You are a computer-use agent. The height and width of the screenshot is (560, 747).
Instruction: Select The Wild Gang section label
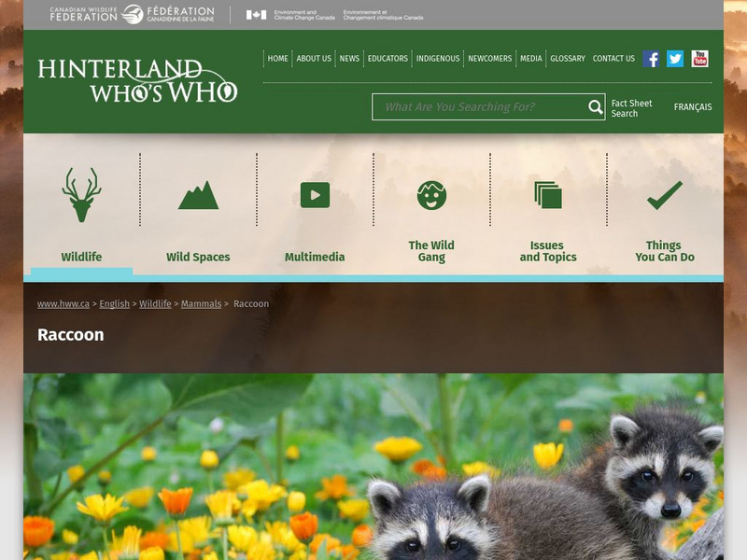click(431, 251)
